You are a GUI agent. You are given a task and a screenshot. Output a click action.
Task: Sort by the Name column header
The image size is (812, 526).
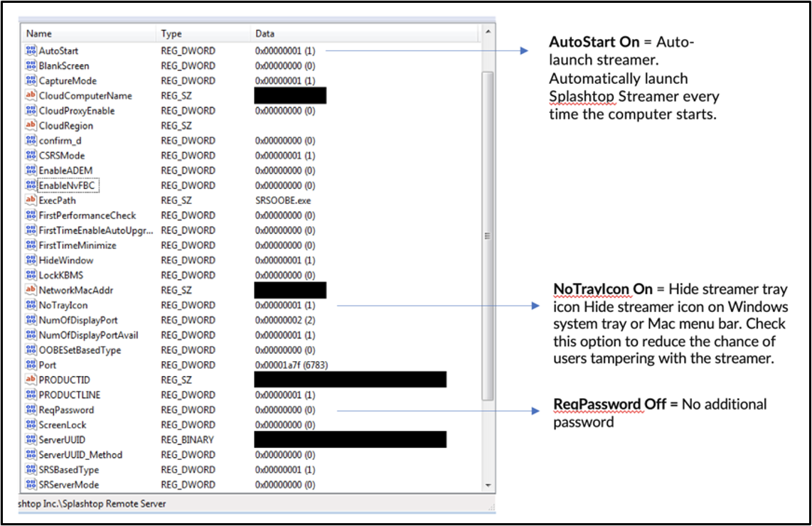[89, 33]
